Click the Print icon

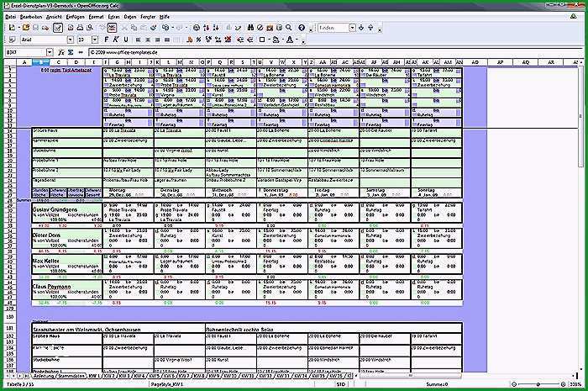pos(80,28)
